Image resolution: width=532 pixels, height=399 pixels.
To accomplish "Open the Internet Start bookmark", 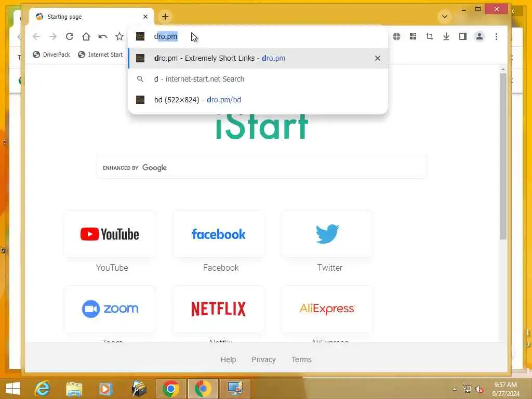I will pos(100,55).
